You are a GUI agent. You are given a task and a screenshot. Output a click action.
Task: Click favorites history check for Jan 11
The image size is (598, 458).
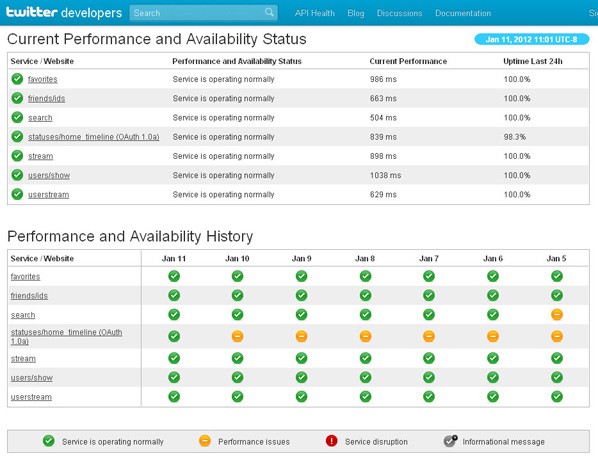[x=174, y=276]
